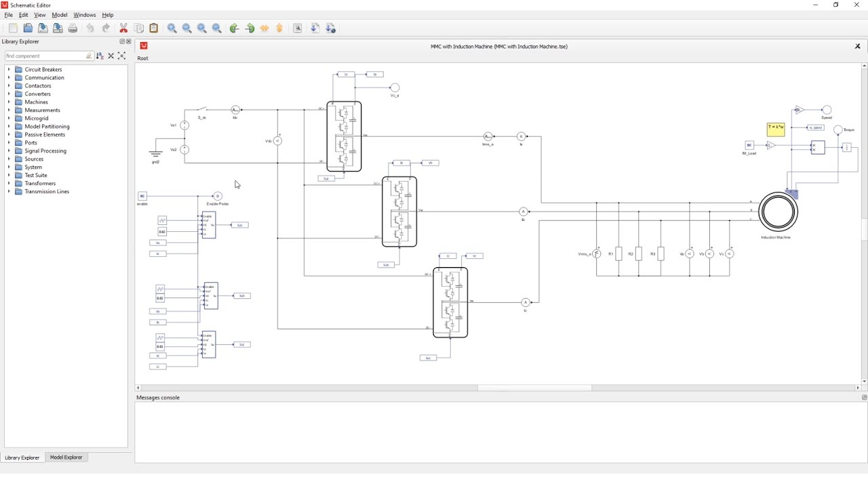The image size is (868, 488).
Task: Click the fourth magnifier zoom icon
Action: click(217, 28)
